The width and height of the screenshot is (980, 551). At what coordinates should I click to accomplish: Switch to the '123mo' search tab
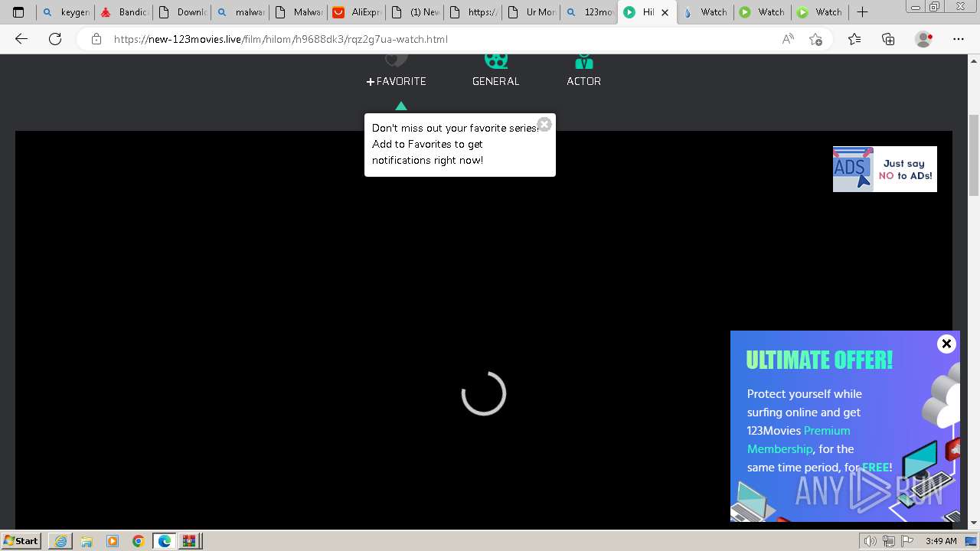tap(589, 12)
